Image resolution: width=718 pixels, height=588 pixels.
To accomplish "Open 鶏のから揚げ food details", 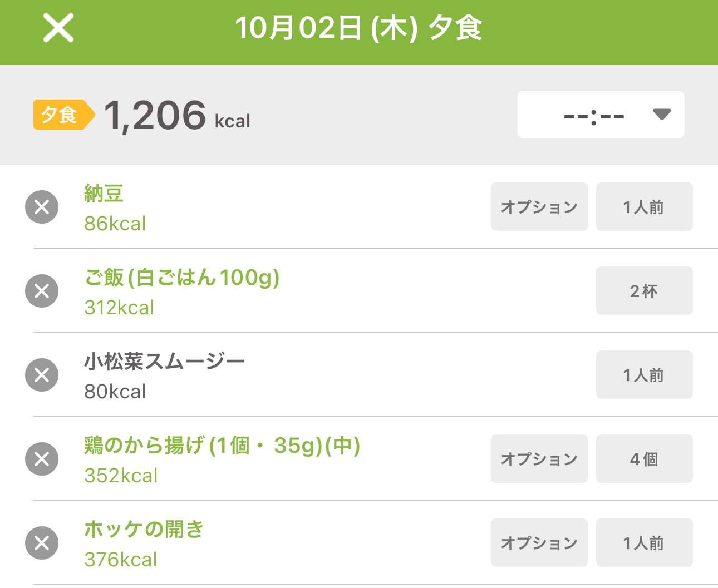I will [222, 446].
